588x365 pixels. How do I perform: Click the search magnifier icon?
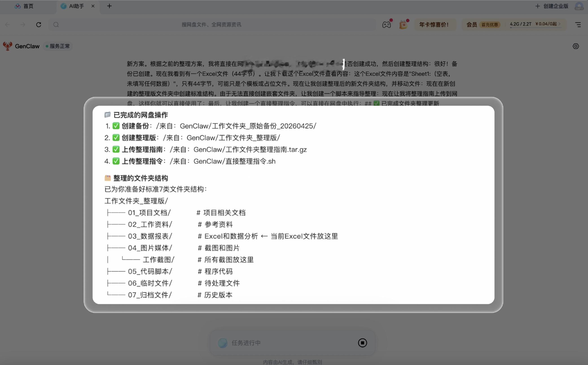click(56, 25)
